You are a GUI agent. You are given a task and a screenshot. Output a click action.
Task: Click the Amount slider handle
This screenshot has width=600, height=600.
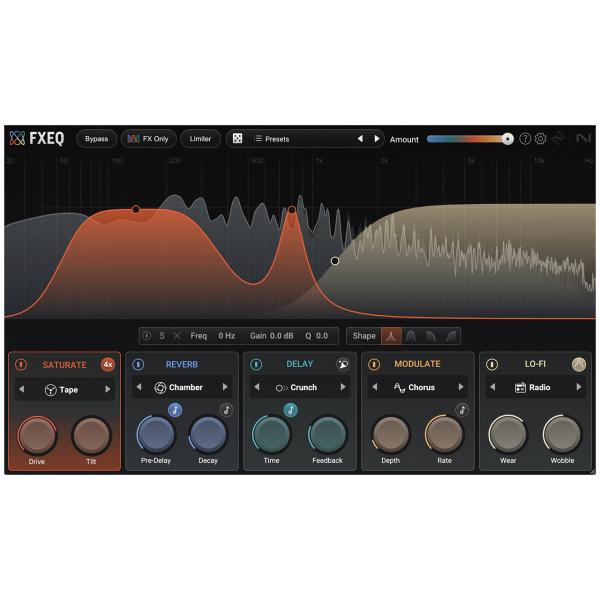click(508, 139)
